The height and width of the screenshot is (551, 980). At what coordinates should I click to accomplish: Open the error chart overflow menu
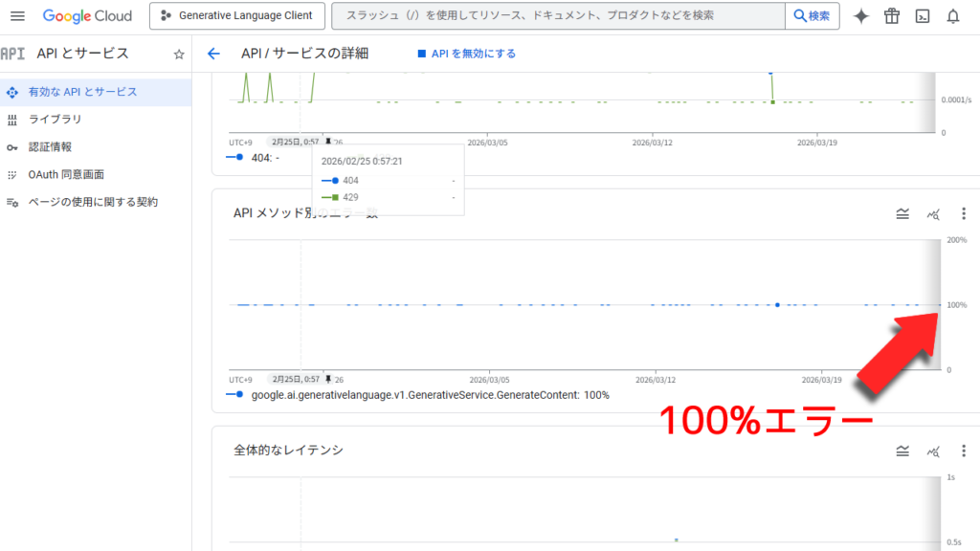point(964,214)
